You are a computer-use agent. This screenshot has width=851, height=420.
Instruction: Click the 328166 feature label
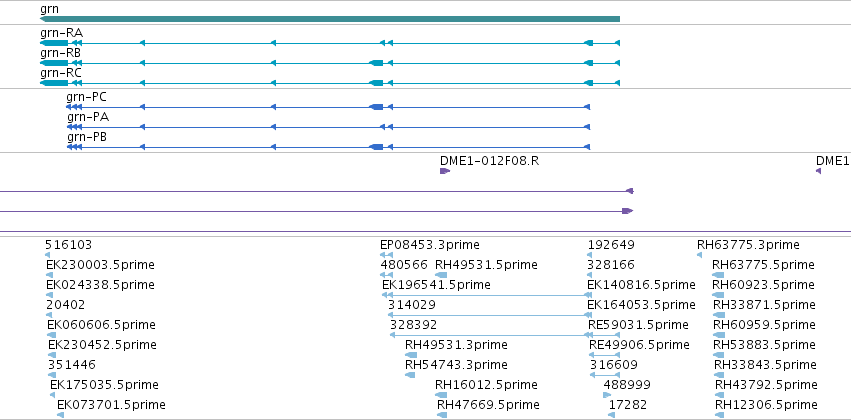pyautogui.click(x=611, y=265)
